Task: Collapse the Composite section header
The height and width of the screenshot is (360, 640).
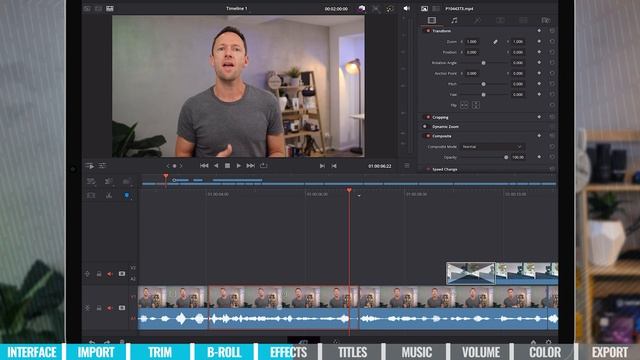Action: (x=442, y=136)
